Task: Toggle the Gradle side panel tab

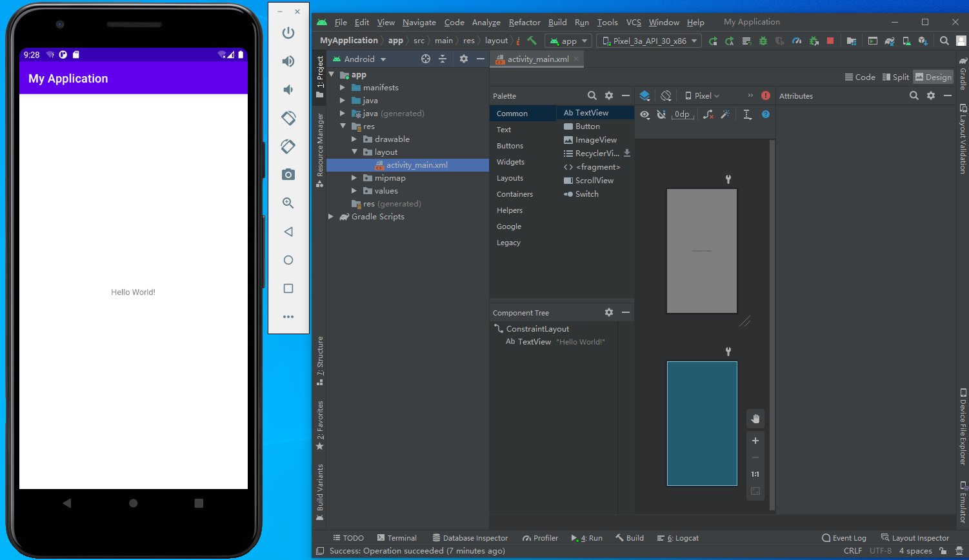Action: [963, 74]
